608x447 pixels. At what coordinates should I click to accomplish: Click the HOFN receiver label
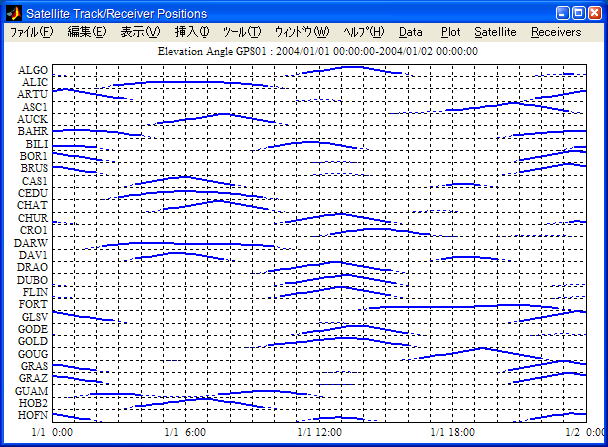(32, 415)
